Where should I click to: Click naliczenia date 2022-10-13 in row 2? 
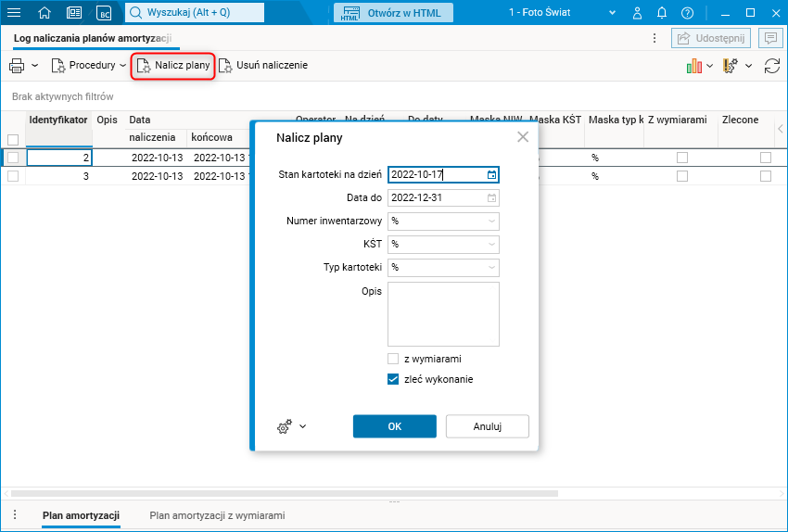point(157,158)
